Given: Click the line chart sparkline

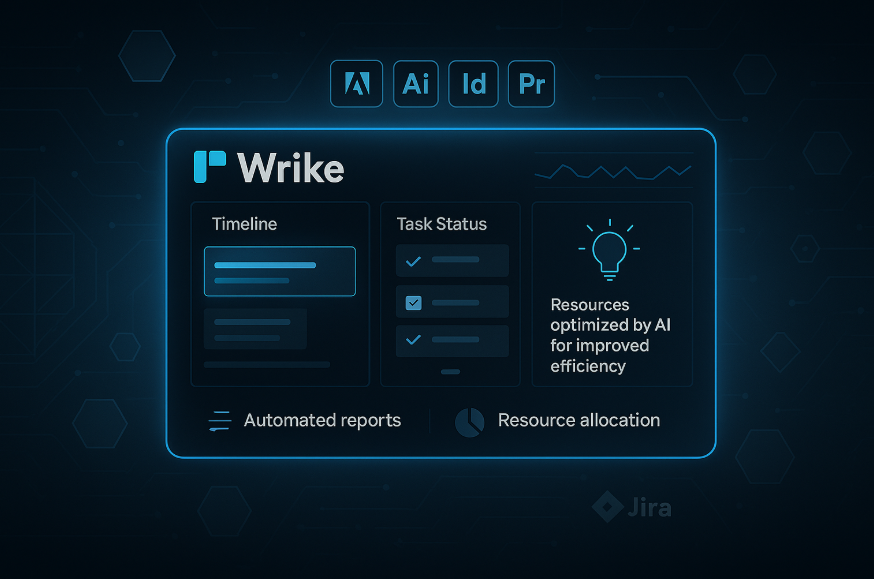Looking at the screenshot, I should click(613, 172).
